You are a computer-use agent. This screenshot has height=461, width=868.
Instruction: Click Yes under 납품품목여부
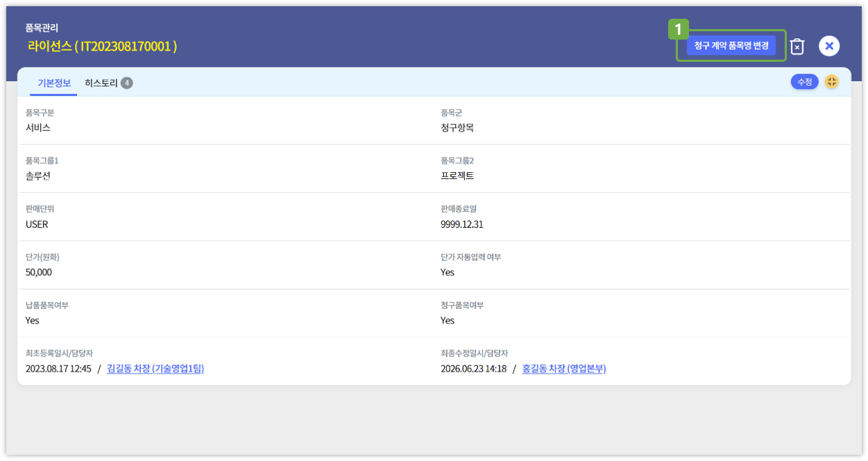pyautogui.click(x=33, y=320)
